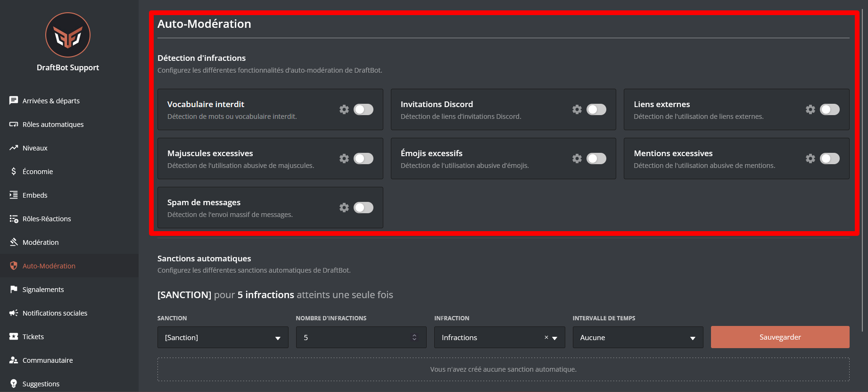868x392 pixels.
Task: Open settings gear for Liens externes
Action: [810, 109]
